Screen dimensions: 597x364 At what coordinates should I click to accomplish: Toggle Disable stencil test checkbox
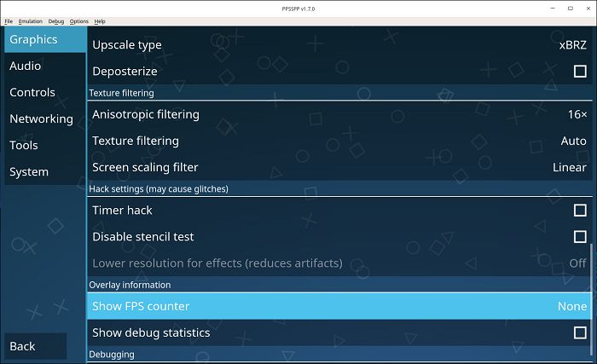tap(580, 237)
